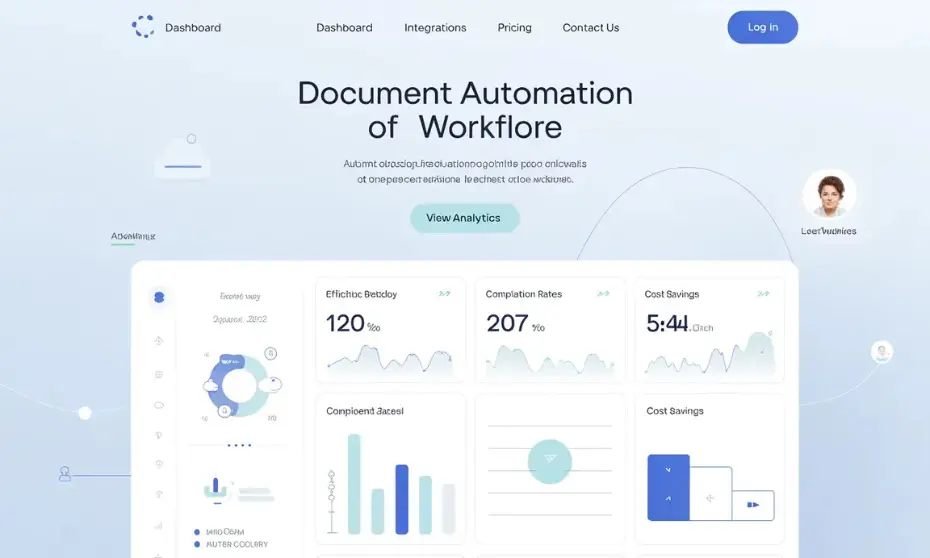Go to the Pricing nav item
Screen dimensions: 930x558
point(514,28)
